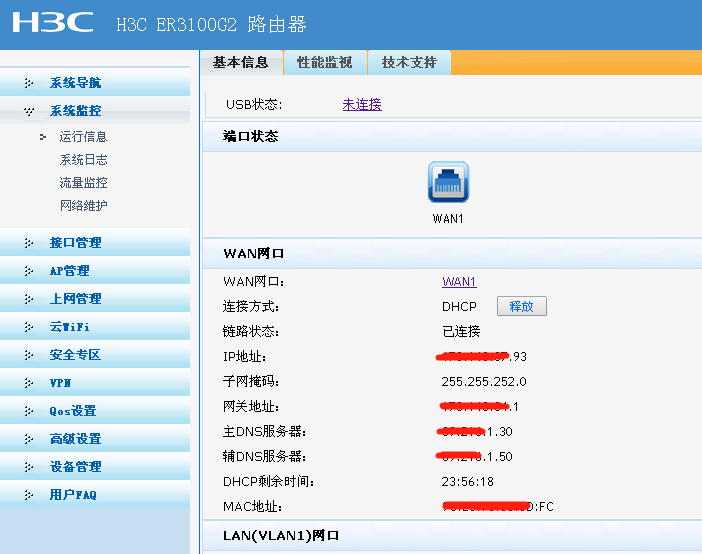The image size is (702, 554).
Task: Click the 已连接 link status value
Action: [x=461, y=331]
